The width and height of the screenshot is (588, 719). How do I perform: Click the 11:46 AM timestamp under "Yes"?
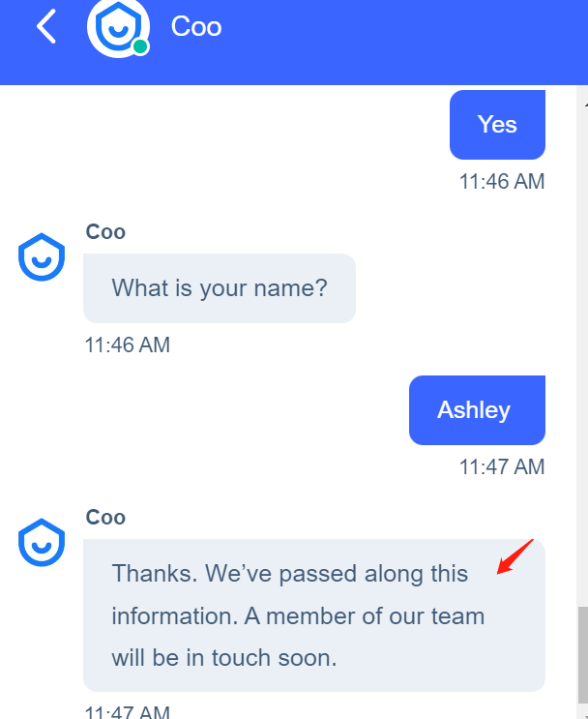click(502, 181)
